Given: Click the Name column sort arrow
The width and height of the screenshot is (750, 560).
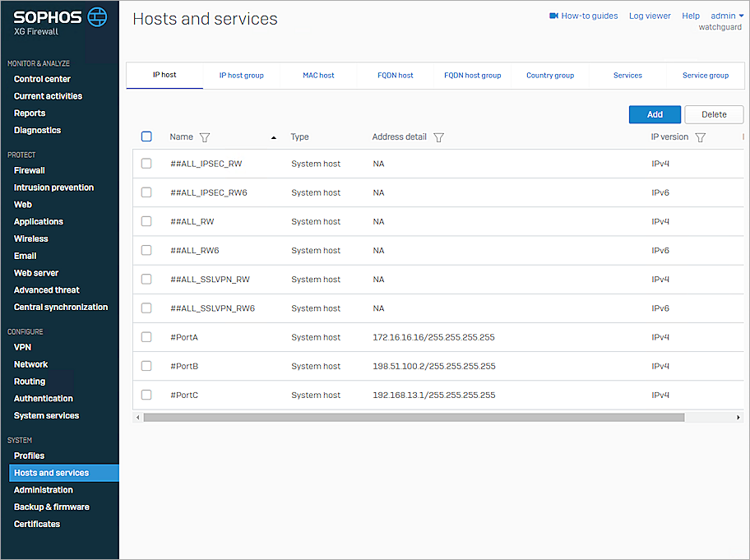Looking at the screenshot, I should pyautogui.click(x=274, y=138).
